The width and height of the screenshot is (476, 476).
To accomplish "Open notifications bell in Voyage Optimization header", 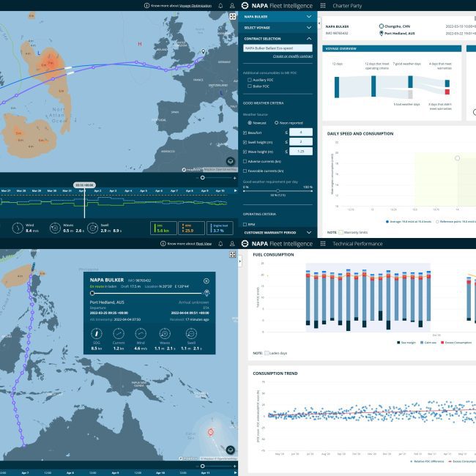I will [x=220, y=5].
